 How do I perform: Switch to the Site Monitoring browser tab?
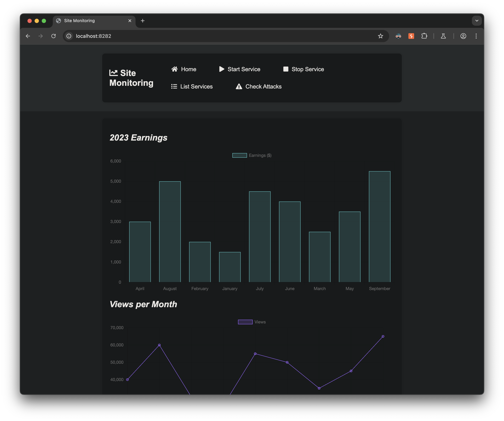point(79,21)
